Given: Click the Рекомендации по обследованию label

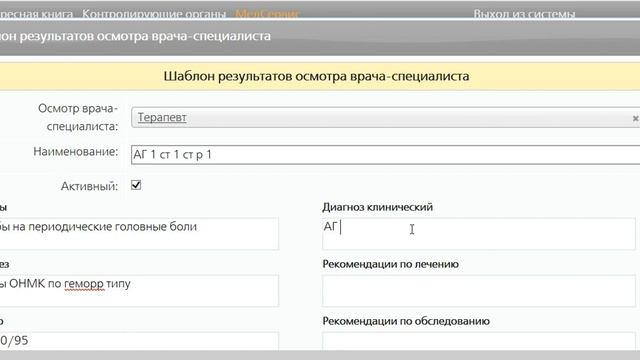Looking at the screenshot, I should (406, 321).
